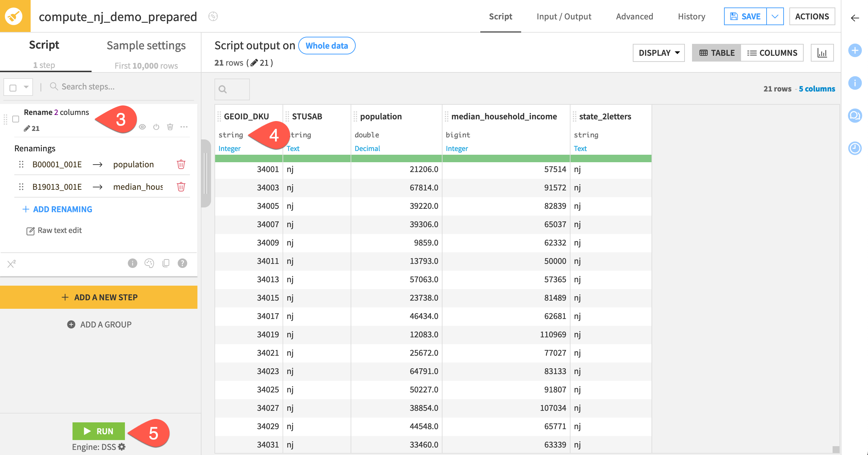868x455 pixels.
Task: Open the state_2letters column header menu
Action: tap(605, 116)
